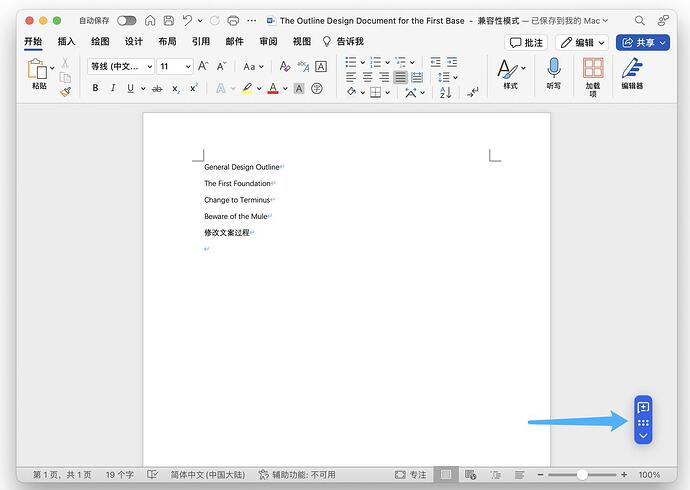The height and width of the screenshot is (490, 690).
Task: Toggle strikethrough text formatting
Action: tap(156, 88)
